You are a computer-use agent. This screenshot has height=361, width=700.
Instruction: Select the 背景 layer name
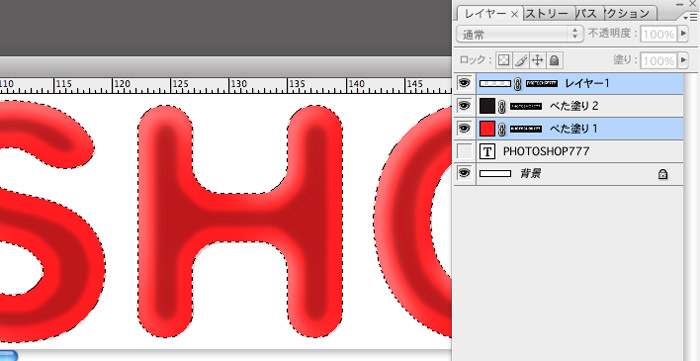[x=531, y=174]
